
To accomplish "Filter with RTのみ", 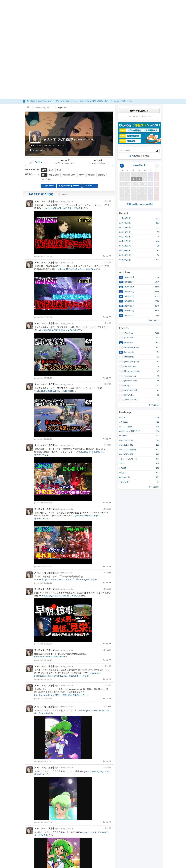I will (x=81, y=175).
